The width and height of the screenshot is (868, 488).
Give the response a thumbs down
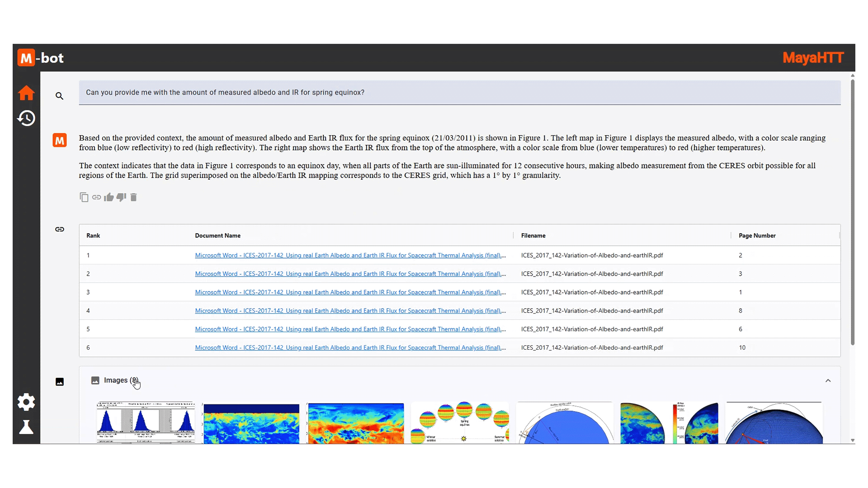121,197
